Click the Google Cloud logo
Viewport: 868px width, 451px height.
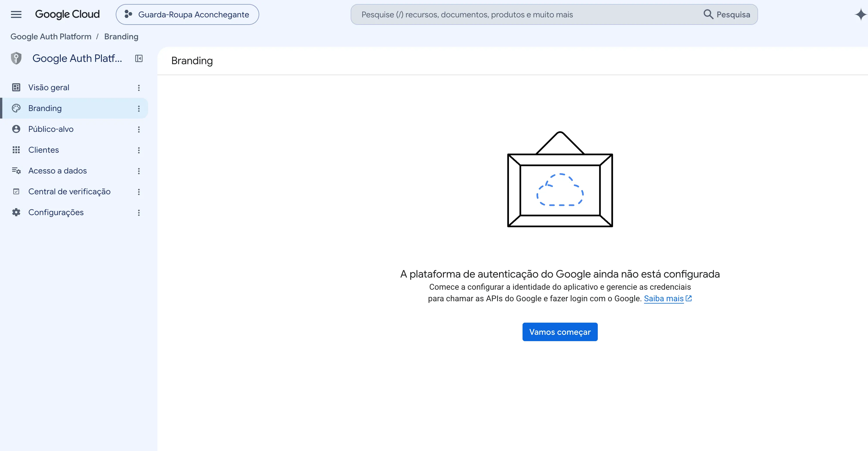click(x=67, y=14)
